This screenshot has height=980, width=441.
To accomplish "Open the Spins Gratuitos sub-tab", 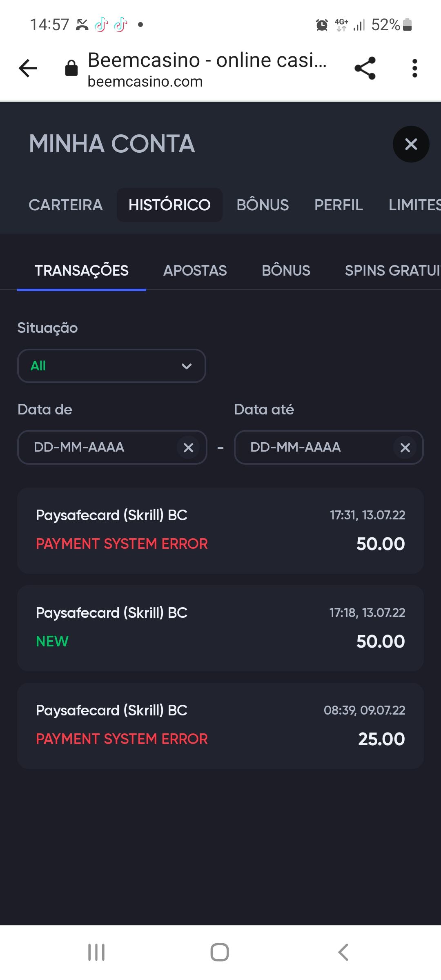I will (392, 271).
